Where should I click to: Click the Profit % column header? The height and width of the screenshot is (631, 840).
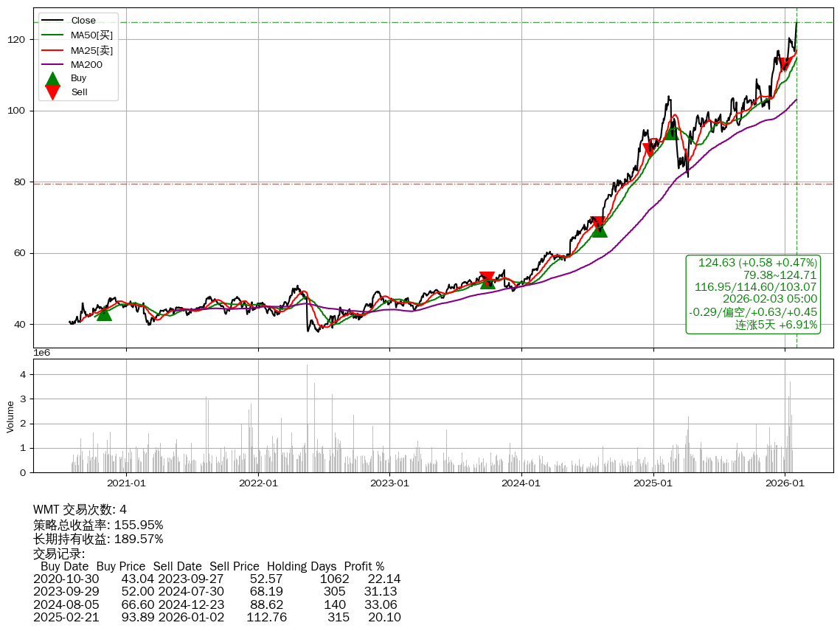[x=364, y=566]
